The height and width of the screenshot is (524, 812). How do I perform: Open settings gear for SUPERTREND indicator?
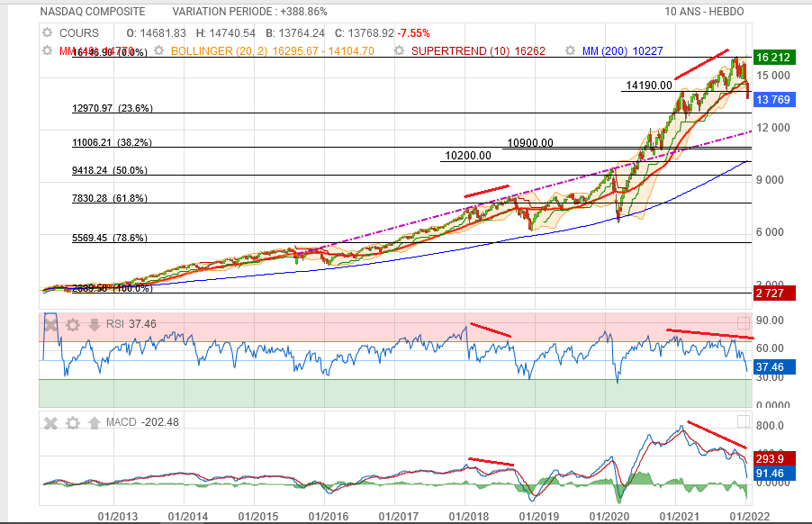pyautogui.click(x=400, y=50)
